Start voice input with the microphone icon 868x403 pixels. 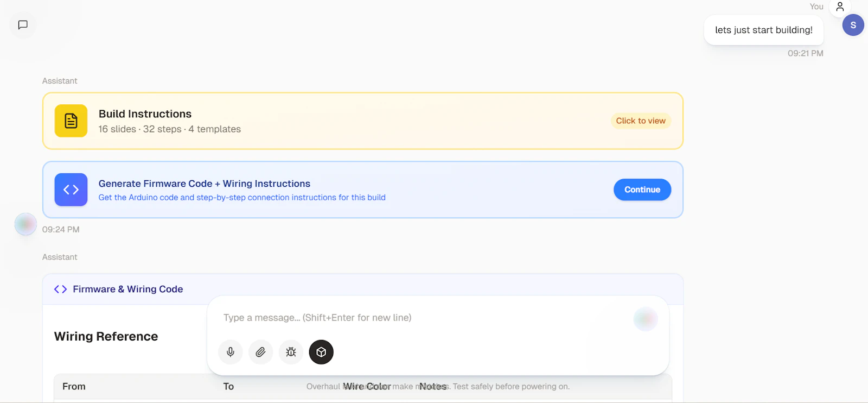click(x=231, y=352)
